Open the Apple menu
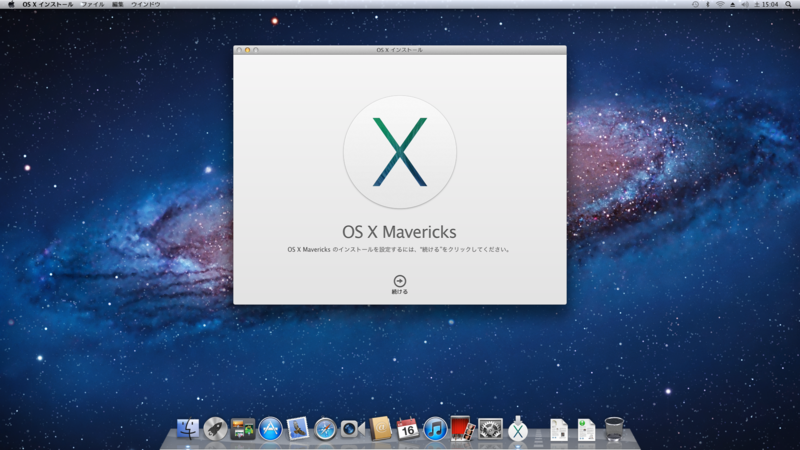Screen dimensions: 800x450 (x=11, y=4)
